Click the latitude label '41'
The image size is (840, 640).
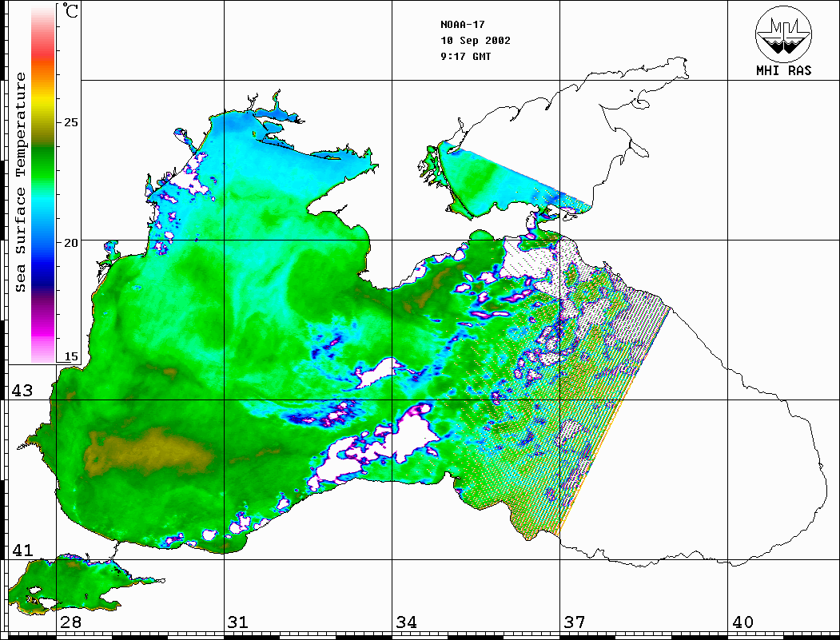(x=22, y=551)
